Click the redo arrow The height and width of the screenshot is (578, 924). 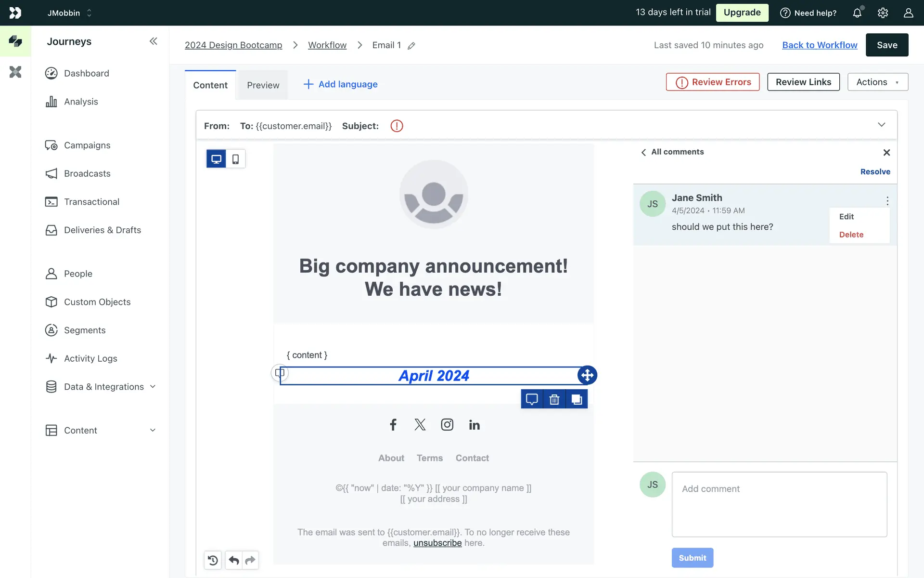point(250,560)
